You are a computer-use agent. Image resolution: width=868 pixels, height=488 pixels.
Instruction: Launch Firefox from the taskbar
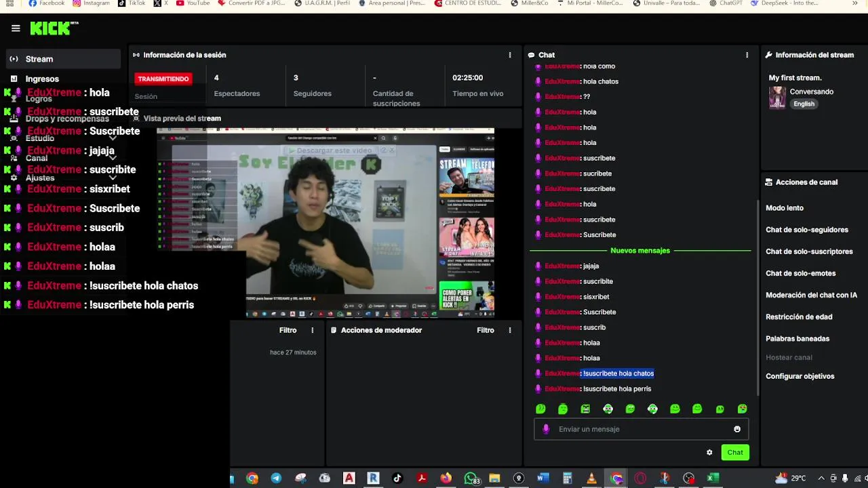446,479
